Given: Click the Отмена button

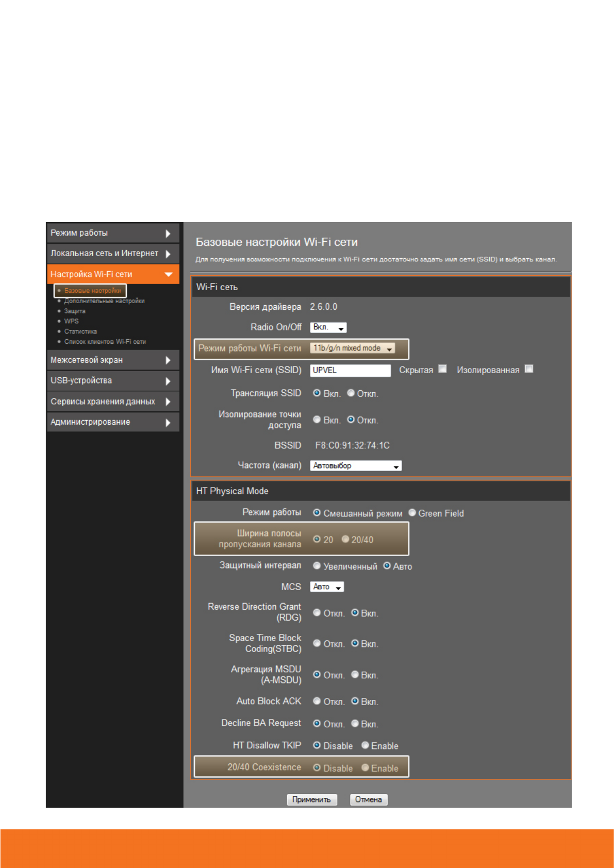Looking at the screenshot, I should click(x=368, y=799).
